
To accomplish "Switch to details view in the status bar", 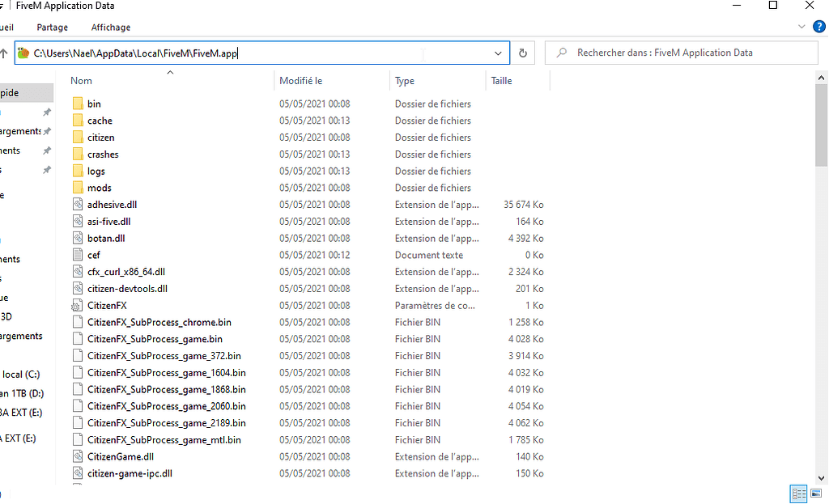I will 798,493.
